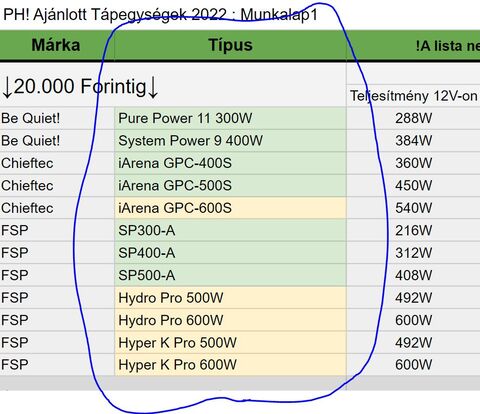Select the 312W value cell
Screen dimensions: 480x414
(414, 253)
